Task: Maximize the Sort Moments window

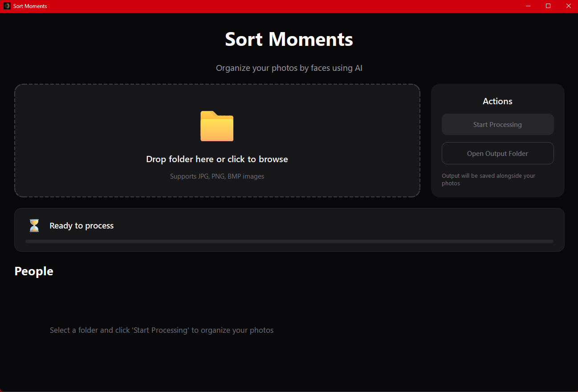Action: point(548,6)
